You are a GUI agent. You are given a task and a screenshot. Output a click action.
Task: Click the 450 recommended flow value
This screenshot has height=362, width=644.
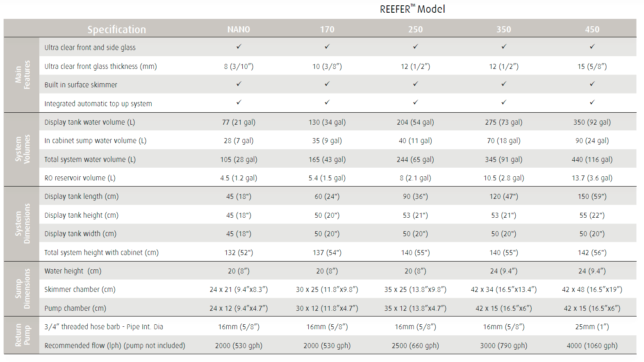[592, 346]
